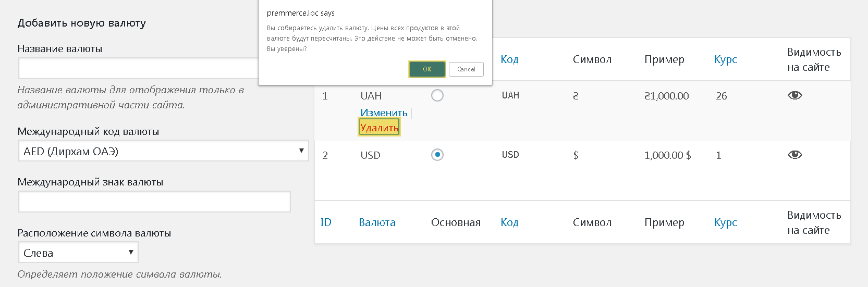The image size is (868, 287).
Task: Confirm deletion with OK button
Action: point(427,69)
